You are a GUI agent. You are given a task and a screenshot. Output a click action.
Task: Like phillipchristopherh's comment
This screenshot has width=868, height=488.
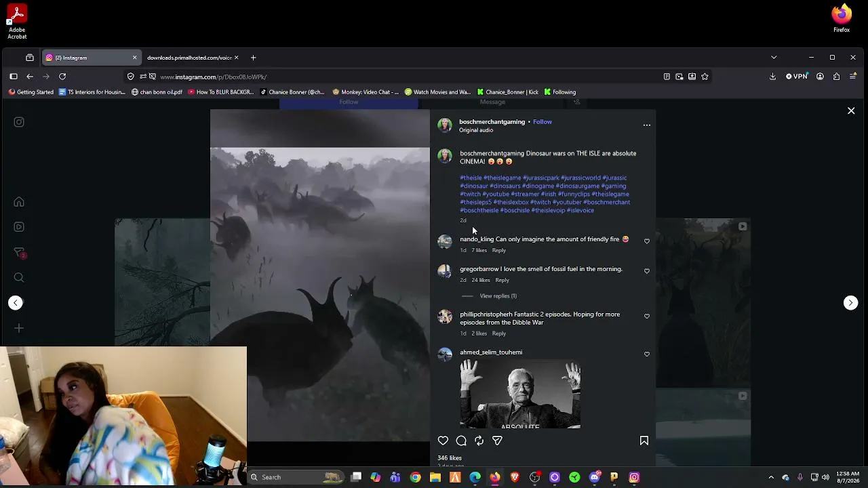coord(646,317)
